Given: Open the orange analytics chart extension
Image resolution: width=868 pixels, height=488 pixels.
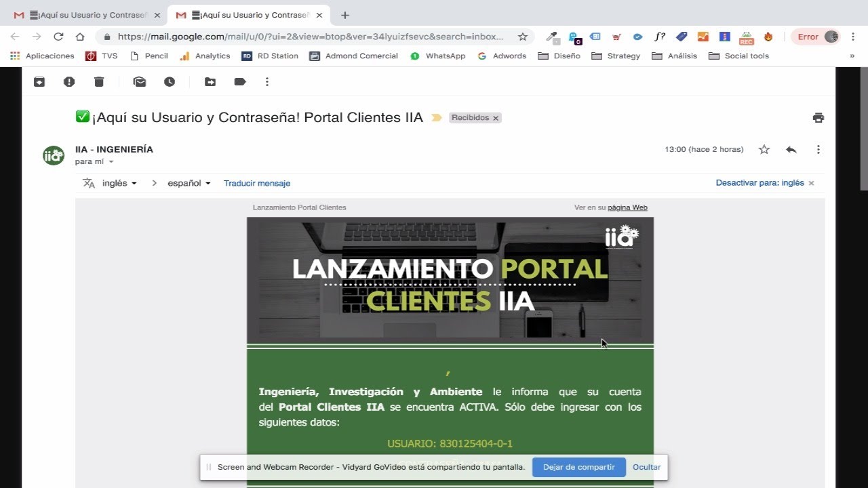Looking at the screenshot, I should pyautogui.click(x=703, y=37).
